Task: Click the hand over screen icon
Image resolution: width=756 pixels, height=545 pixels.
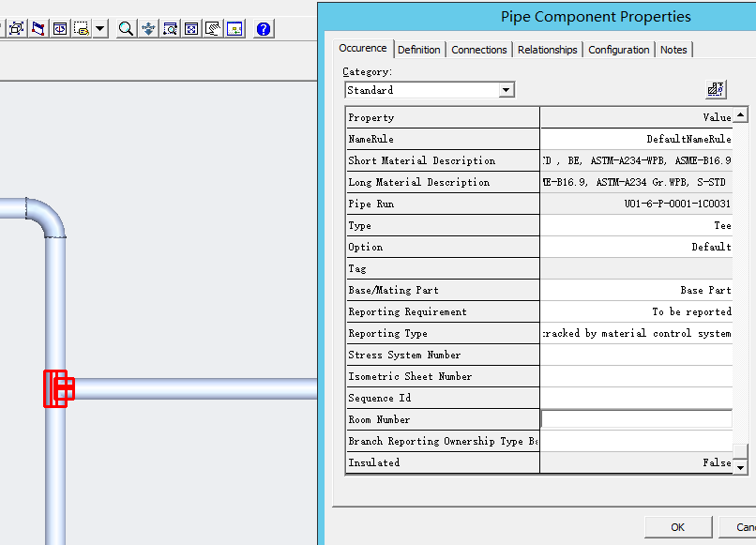Action: tap(213, 29)
